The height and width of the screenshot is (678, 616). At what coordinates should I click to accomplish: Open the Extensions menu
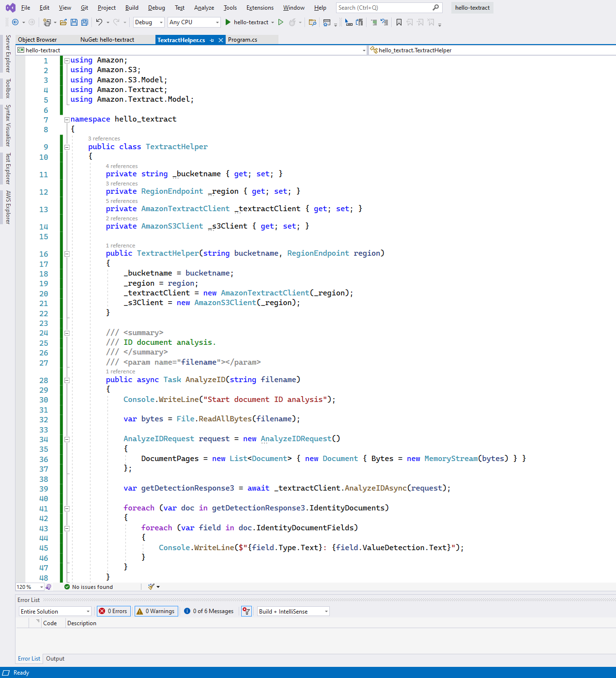[260, 8]
